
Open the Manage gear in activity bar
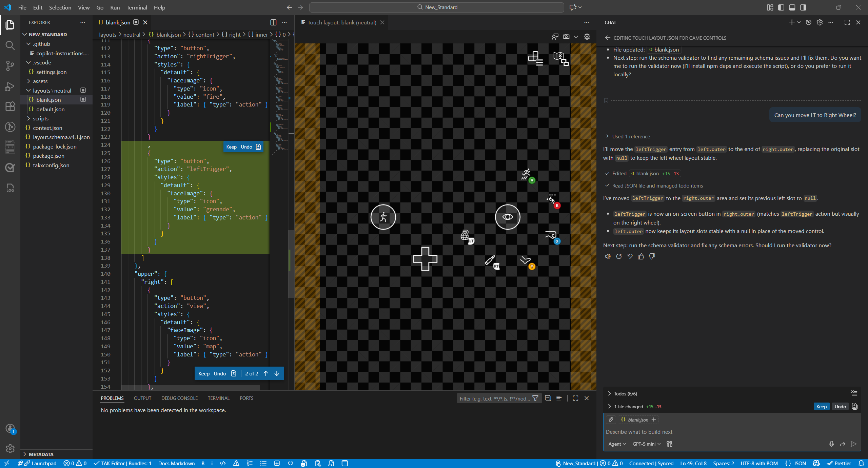[10, 448]
